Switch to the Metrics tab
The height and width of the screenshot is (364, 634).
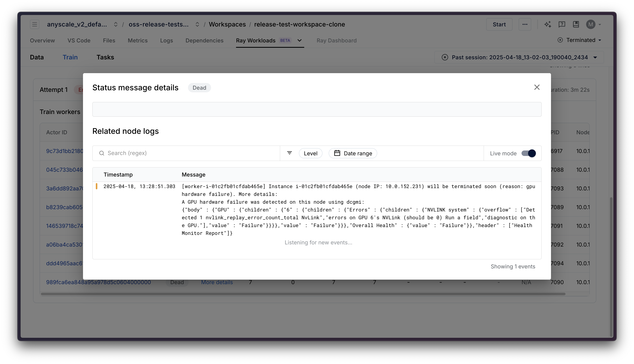(x=137, y=41)
